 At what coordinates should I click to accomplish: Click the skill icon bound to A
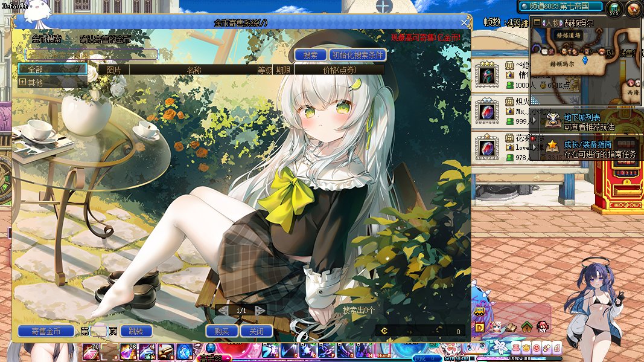pos(270,351)
